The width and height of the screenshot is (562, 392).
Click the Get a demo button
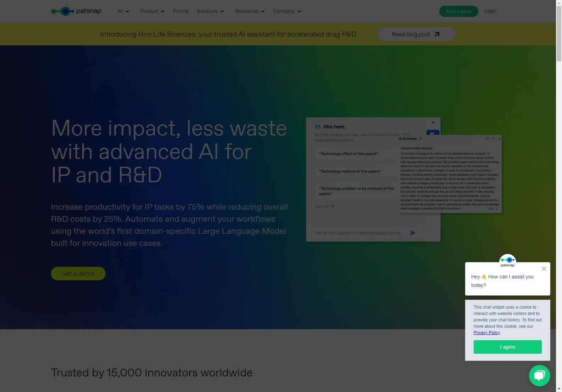pos(78,274)
